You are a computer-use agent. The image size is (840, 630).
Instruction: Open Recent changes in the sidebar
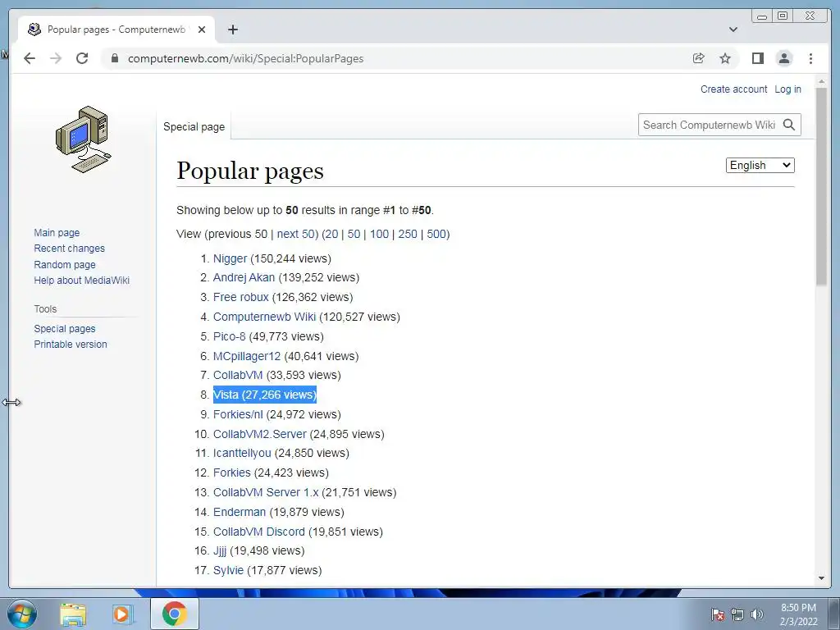tap(69, 248)
